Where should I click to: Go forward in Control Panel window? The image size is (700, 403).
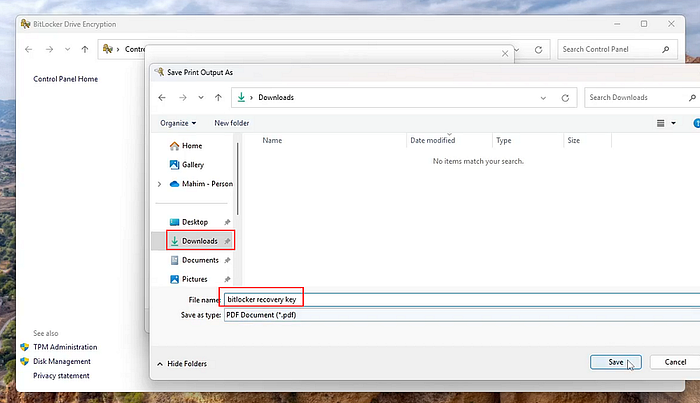pos(49,49)
